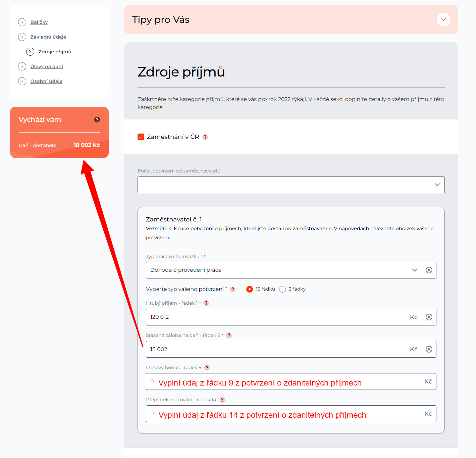This screenshot has width=476, height=458.
Task: Go to Balíčky step in sidebar
Action: pyautogui.click(x=39, y=22)
